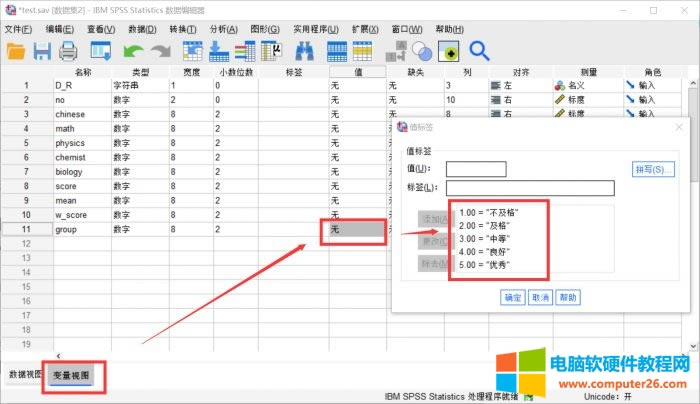Run descriptive statistics icon with mu symbol
Viewport: 700px width, 404px height.
point(271,51)
